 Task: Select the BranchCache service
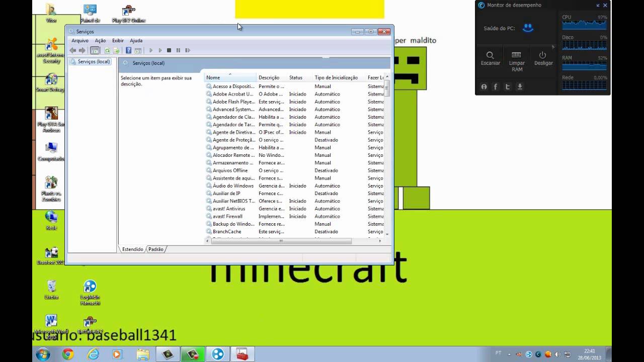pos(294,232)
